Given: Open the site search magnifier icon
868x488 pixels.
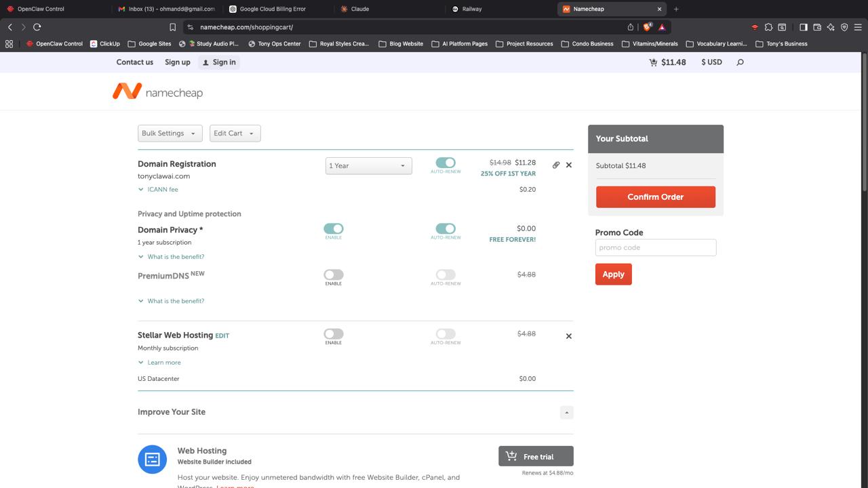Looking at the screenshot, I should pyautogui.click(x=740, y=62).
